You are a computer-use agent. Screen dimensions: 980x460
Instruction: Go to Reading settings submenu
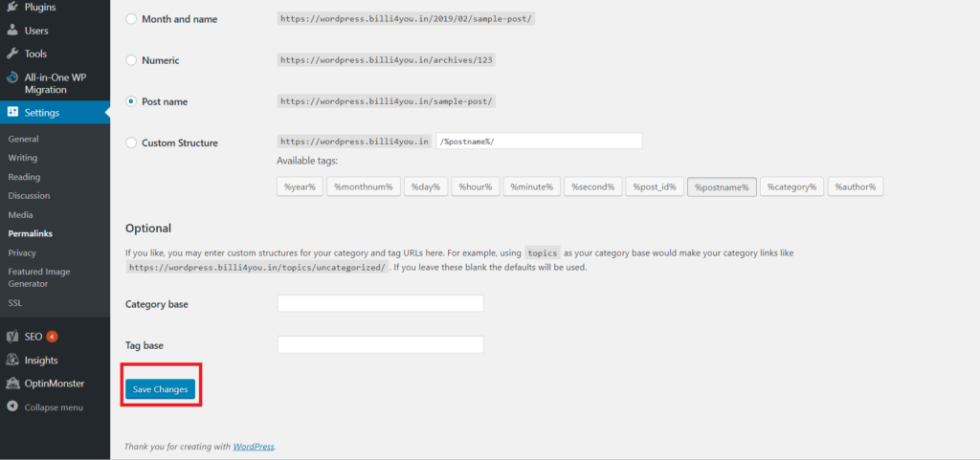[24, 177]
